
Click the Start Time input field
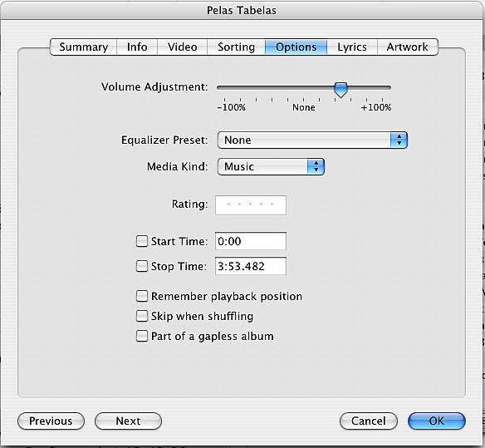coord(251,241)
